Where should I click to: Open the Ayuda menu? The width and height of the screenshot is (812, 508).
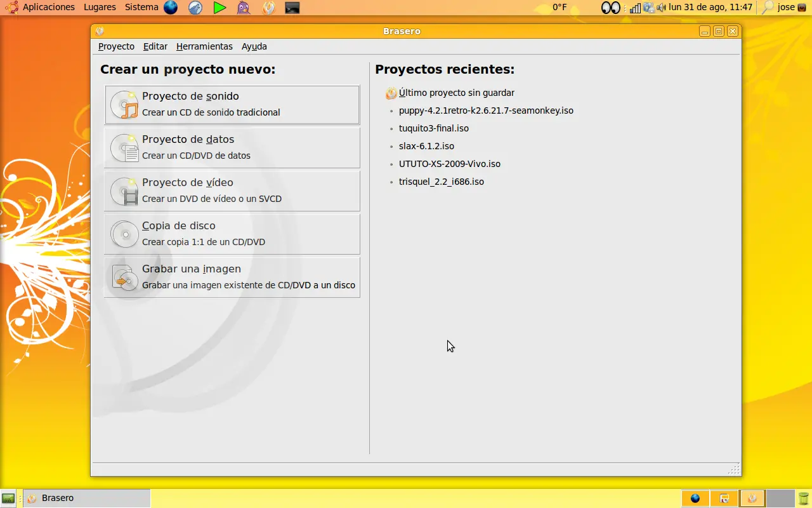point(254,46)
